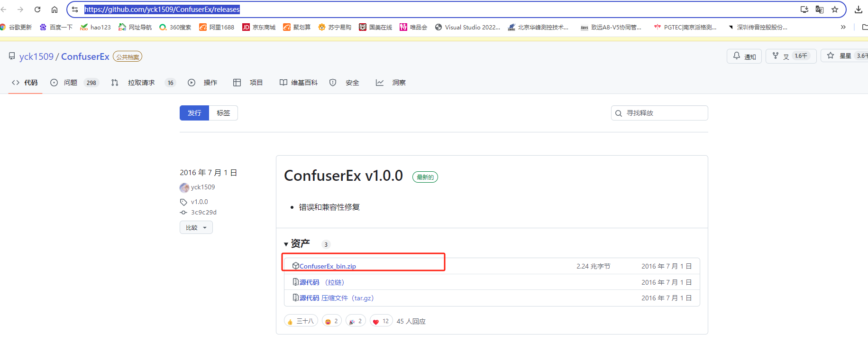Open 阿里1688 bookmark
Viewport: 868px width, 344px height.
point(217,27)
